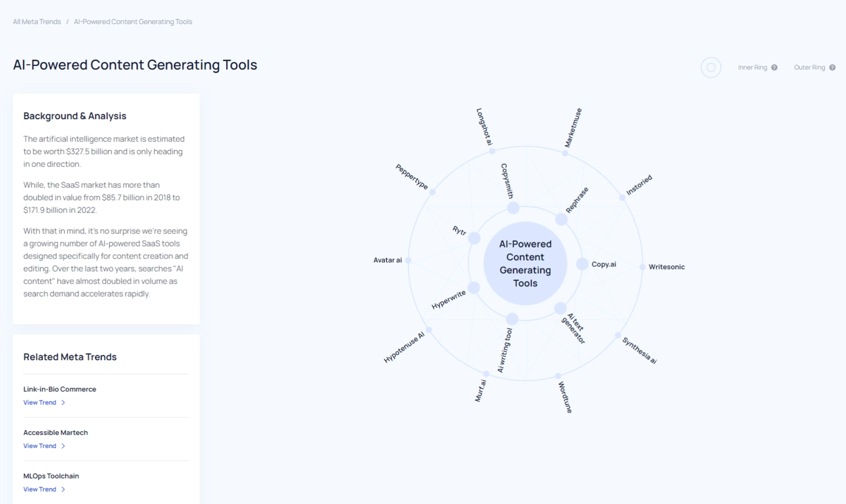Expand MLOps Toolchain View Trend chevron
Image resolution: width=846 pixels, height=504 pixels.
(63, 489)
